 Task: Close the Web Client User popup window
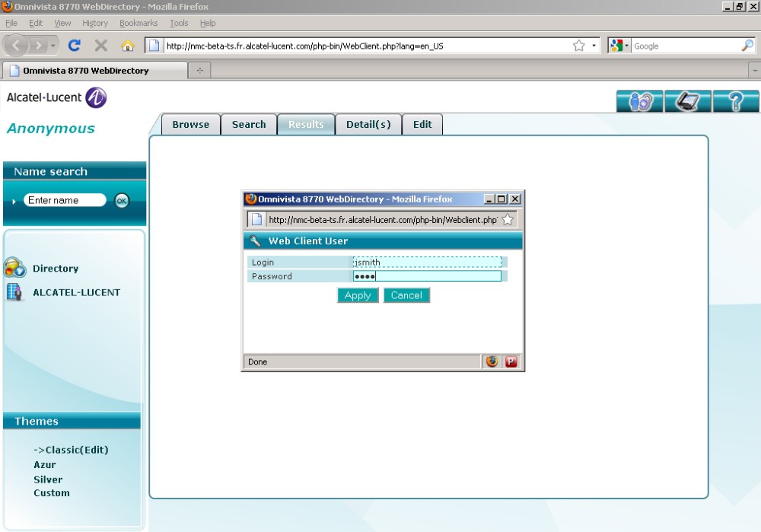coord(515,199)
